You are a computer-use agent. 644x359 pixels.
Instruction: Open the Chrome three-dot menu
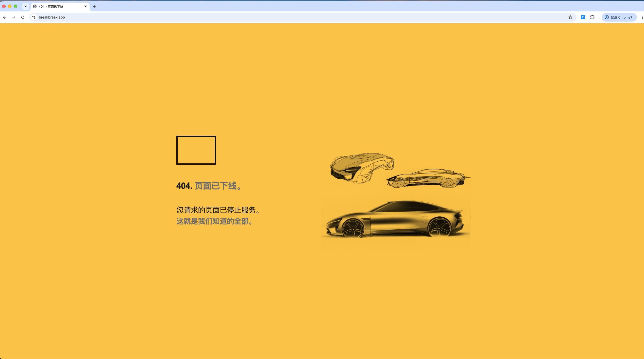[642, 17]
